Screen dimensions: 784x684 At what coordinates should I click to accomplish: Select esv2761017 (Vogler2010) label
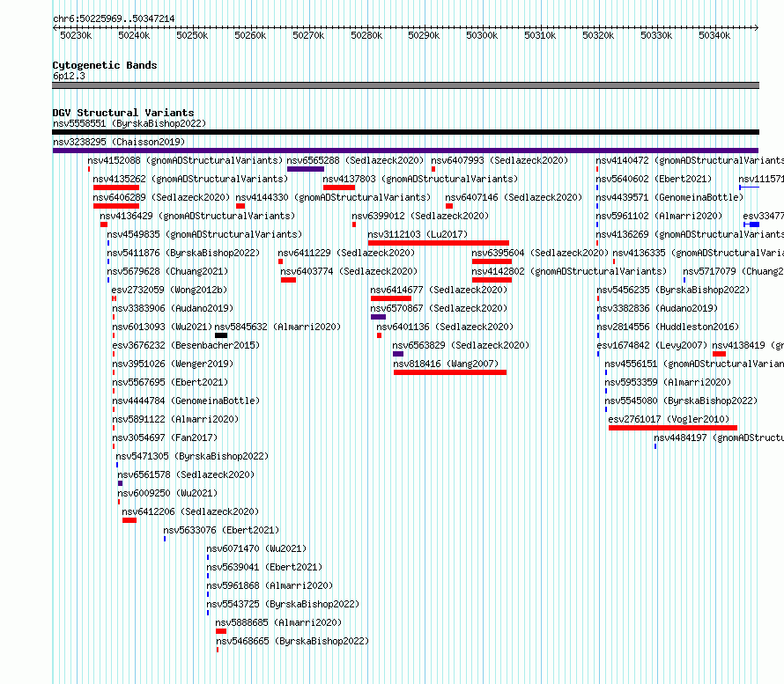pyautogui.click(x=669, y=419)
